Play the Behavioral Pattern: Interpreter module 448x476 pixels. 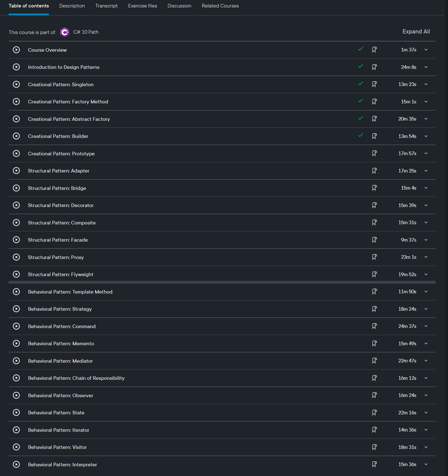tap(16, 464)
